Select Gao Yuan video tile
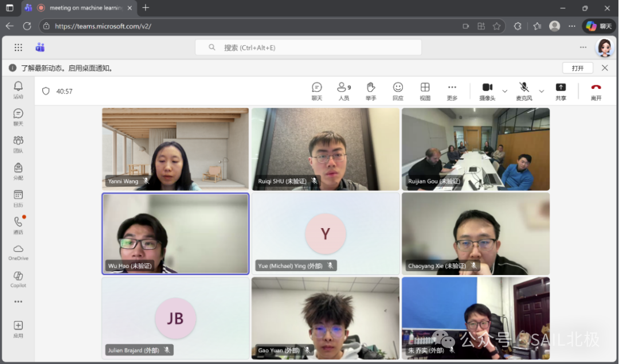619x364 pixels. tap(326, 318)
